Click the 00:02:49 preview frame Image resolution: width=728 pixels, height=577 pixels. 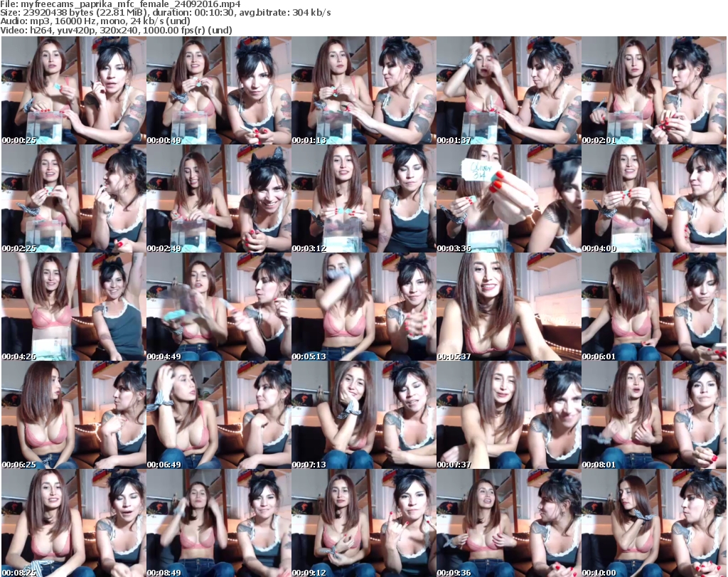tap(219, 198)
